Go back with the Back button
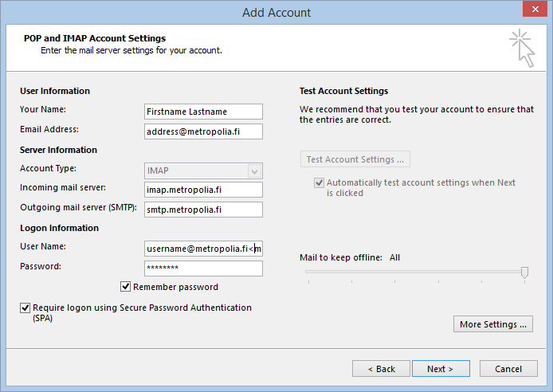This screenshot has height=392, width=553. click(381, 369)
